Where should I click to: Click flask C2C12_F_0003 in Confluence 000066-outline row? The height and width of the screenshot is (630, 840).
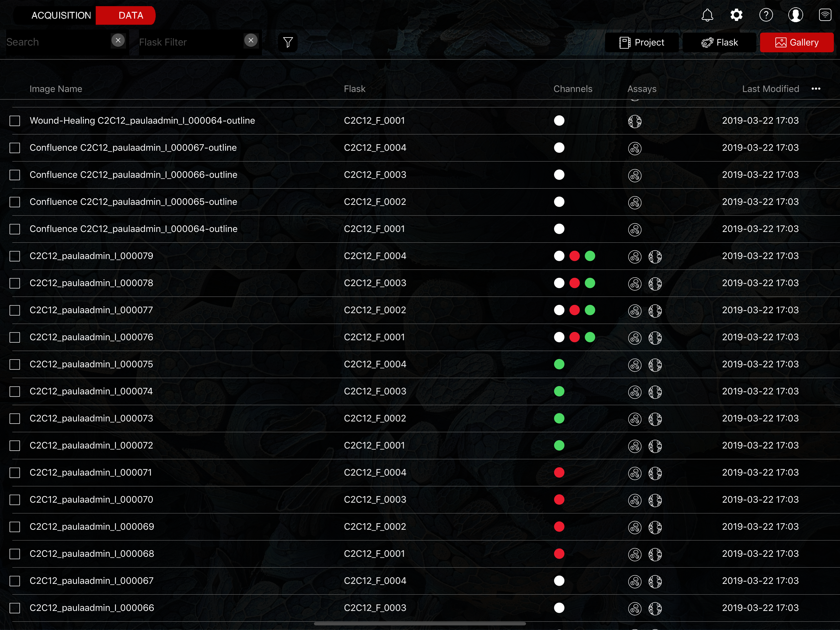[375, 175]
